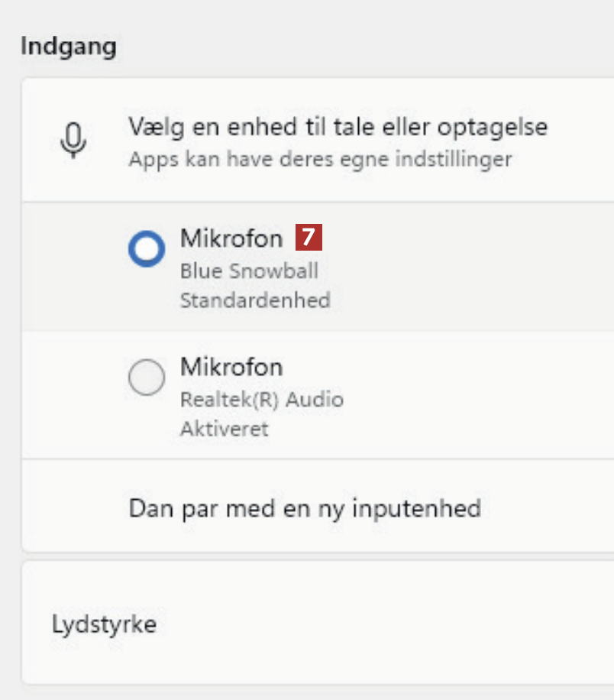Viewport: 614px width, 700px height.
Task: Select the Blue Snowball microphone radio button
Action: [146, 249]
